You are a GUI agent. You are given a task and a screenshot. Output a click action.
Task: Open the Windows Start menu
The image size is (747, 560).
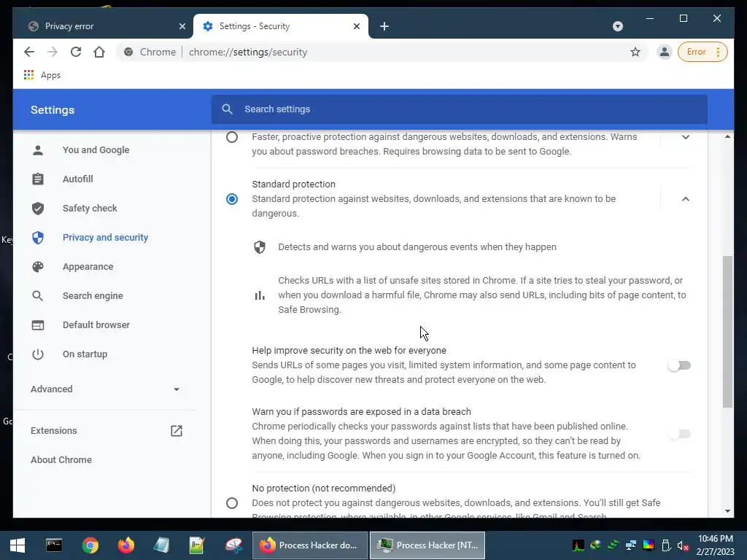(x=18, y=545)
